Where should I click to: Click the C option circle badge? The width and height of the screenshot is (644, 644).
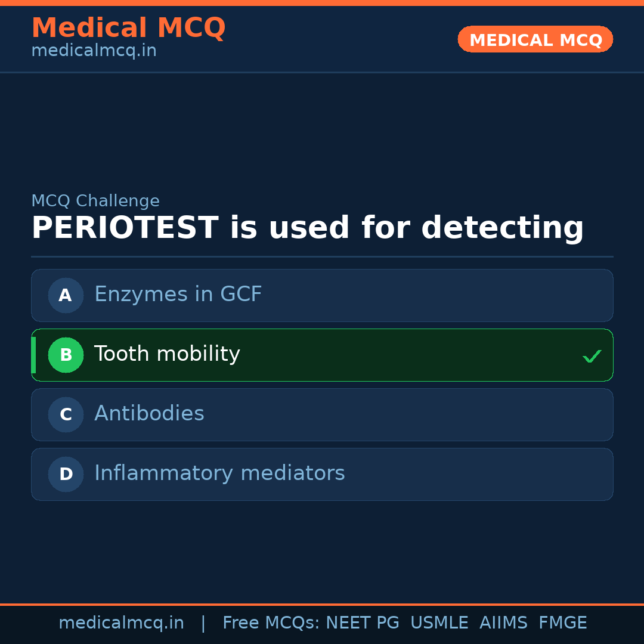pyautogui.click(x=66, y=414)
